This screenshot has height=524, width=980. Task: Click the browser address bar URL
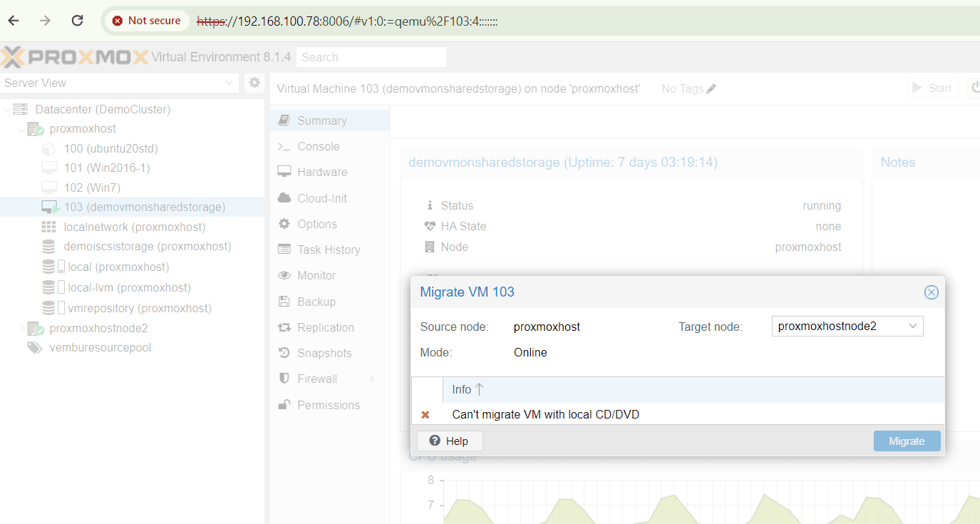pos(347,21)
